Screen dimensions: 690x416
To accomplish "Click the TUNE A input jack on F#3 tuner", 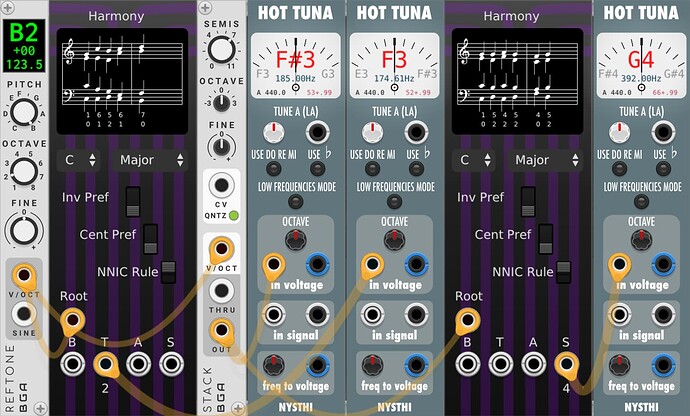I will click(x=317, y=132).
